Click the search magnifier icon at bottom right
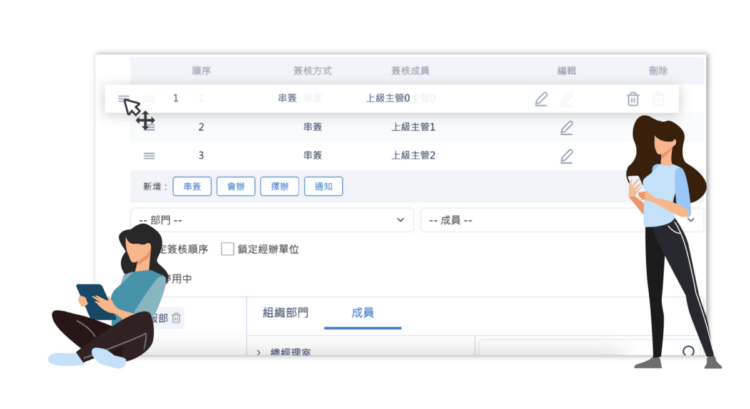This screenshot has height=409, width=750. click(x=688, y=352)
